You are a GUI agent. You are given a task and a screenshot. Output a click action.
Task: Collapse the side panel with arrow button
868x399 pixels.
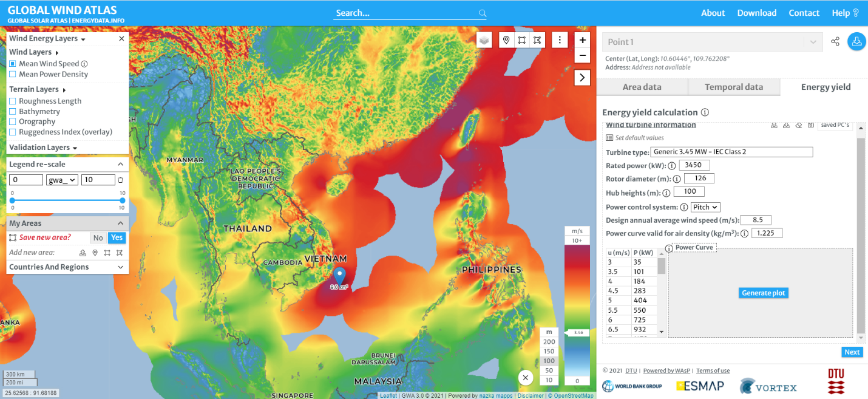point(582,77)
